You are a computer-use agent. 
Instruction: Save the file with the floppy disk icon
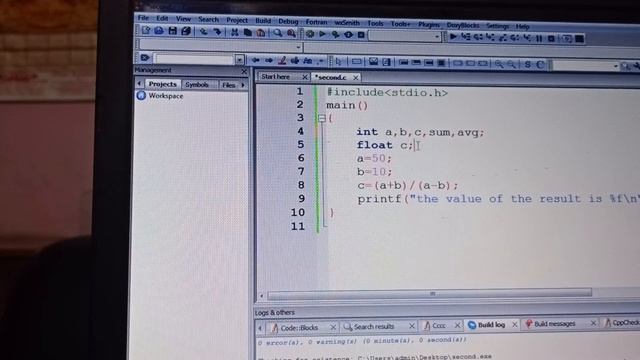point(173,31)
